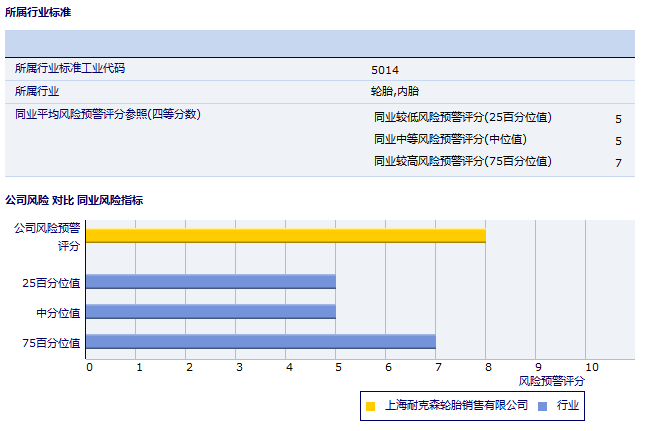Click 同业中等风险预警评分(中位值) text
This screenshot has height=431, width=663.
coord(450,139)
